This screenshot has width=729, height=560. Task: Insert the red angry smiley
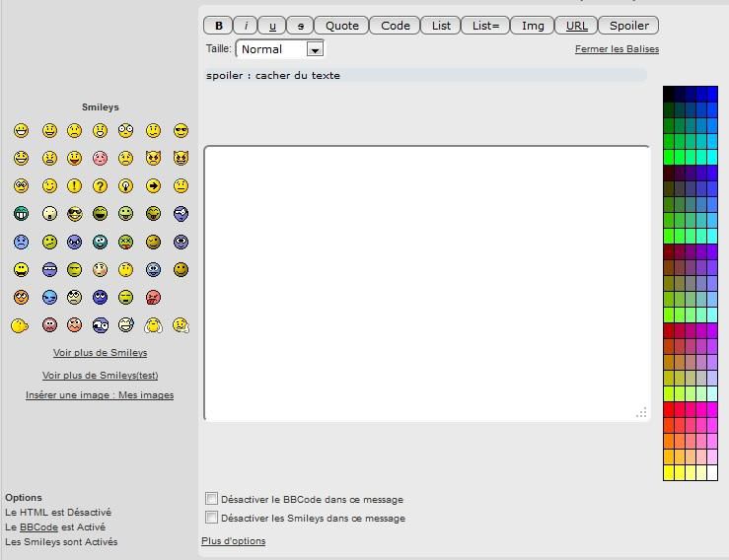coord(153,298)
